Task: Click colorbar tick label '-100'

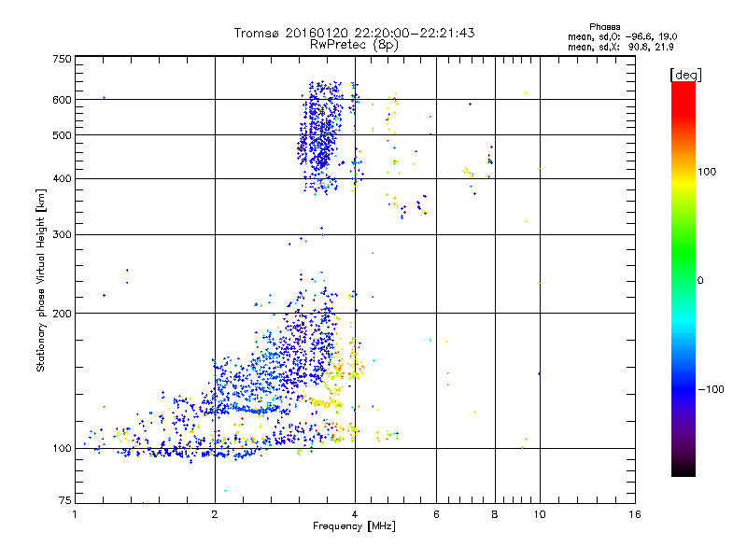Action: coord(711,389)
